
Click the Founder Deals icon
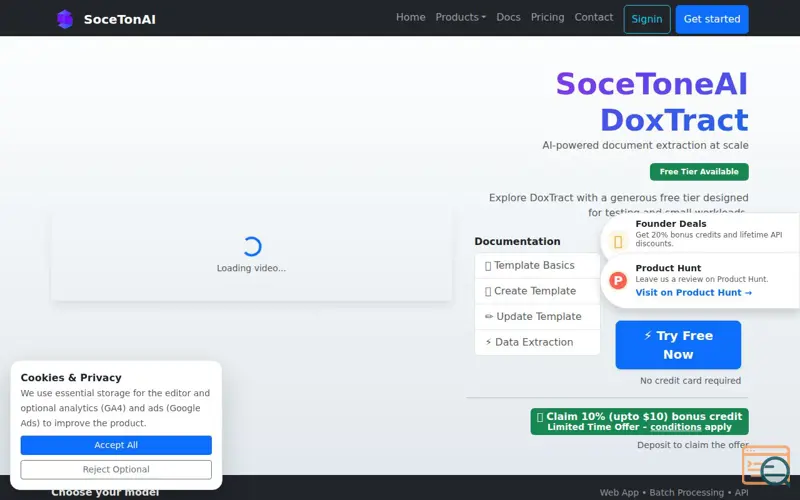618,242
